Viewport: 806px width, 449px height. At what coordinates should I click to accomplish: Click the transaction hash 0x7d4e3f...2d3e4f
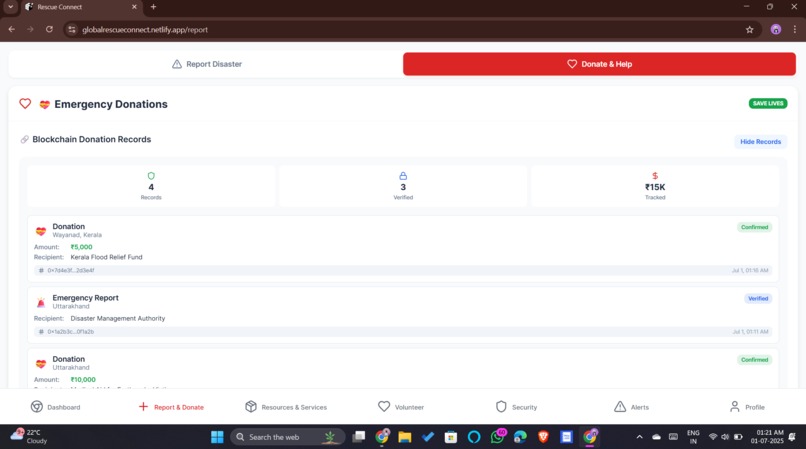click(x=71, y=271)
